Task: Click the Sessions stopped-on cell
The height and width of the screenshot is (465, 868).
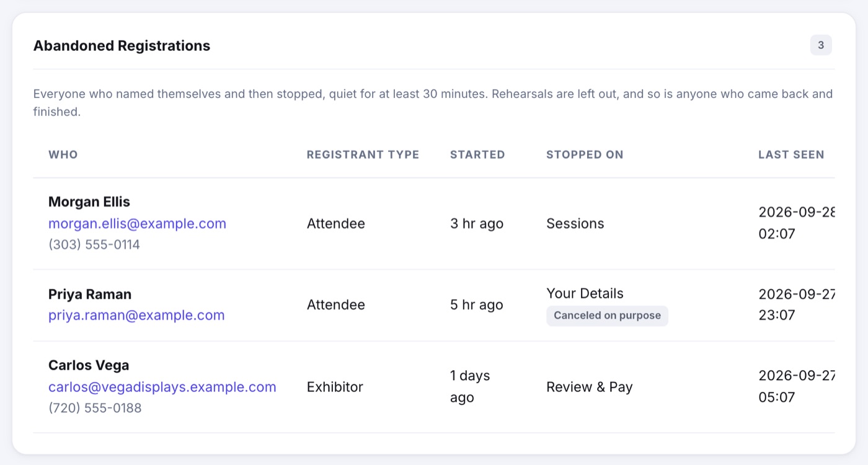Action: click(575, 223)
